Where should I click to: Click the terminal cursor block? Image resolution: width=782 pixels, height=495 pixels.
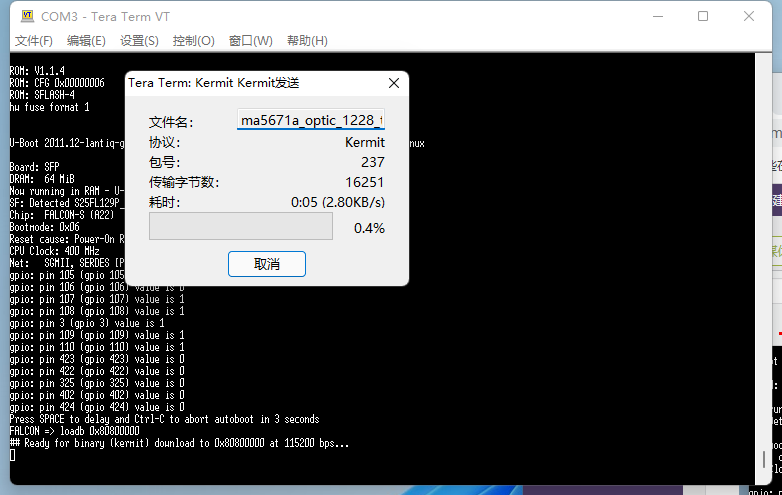pyautogui.click(x=12, y=455)
